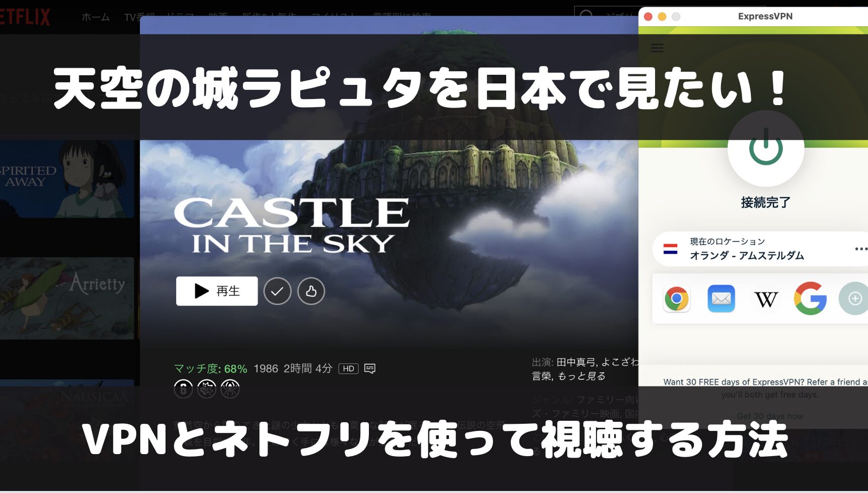Select current location オランダ - アムステルダム
868x493 pixels.
[x=760, y=249]
